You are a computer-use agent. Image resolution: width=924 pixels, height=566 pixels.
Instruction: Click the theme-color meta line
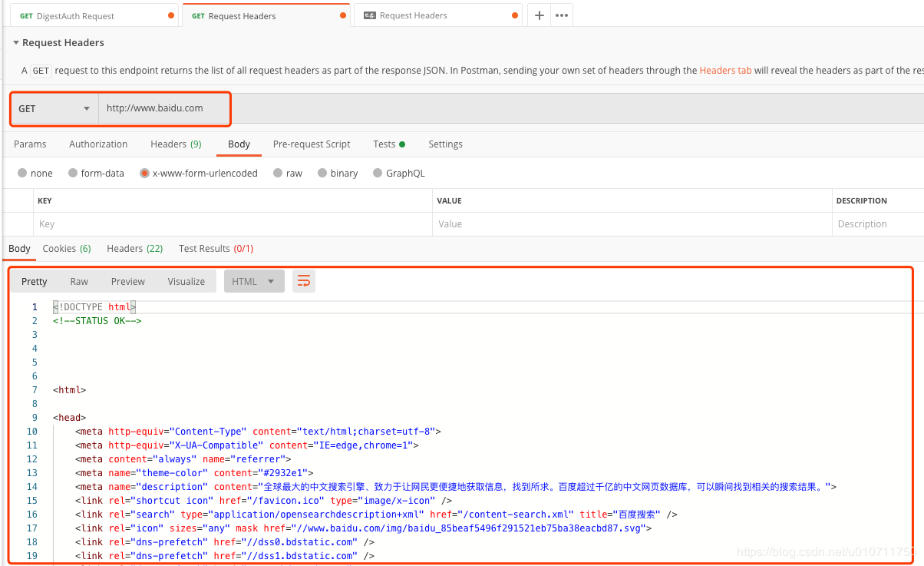point(194,473)
